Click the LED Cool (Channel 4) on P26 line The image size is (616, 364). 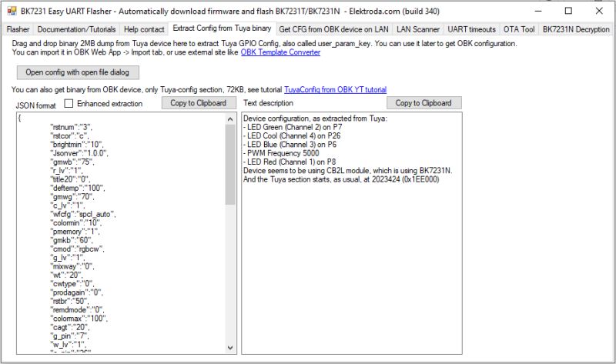(292, 136)
